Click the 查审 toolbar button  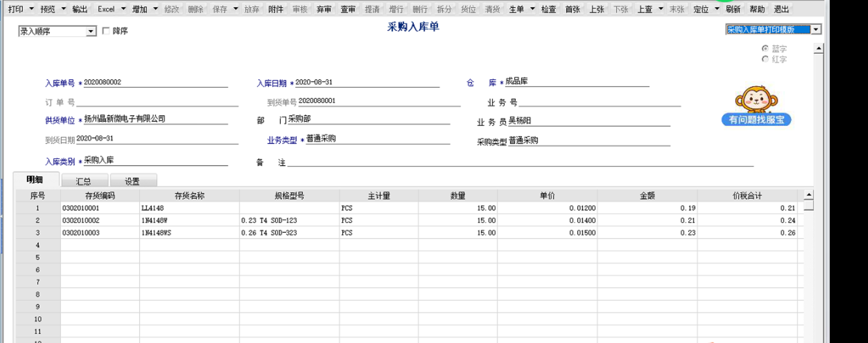[x=348, y=9]
